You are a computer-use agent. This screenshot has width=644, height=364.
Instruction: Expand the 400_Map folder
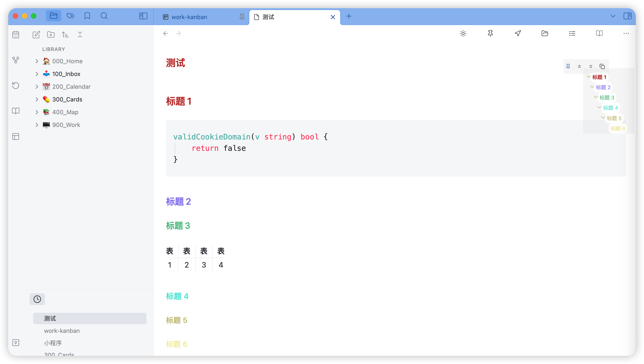(x=37, y=112)
